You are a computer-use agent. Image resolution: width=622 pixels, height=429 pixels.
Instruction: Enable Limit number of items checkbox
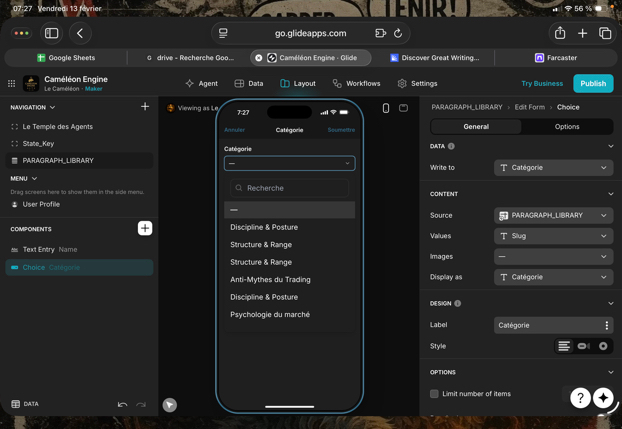pos(434,394)
